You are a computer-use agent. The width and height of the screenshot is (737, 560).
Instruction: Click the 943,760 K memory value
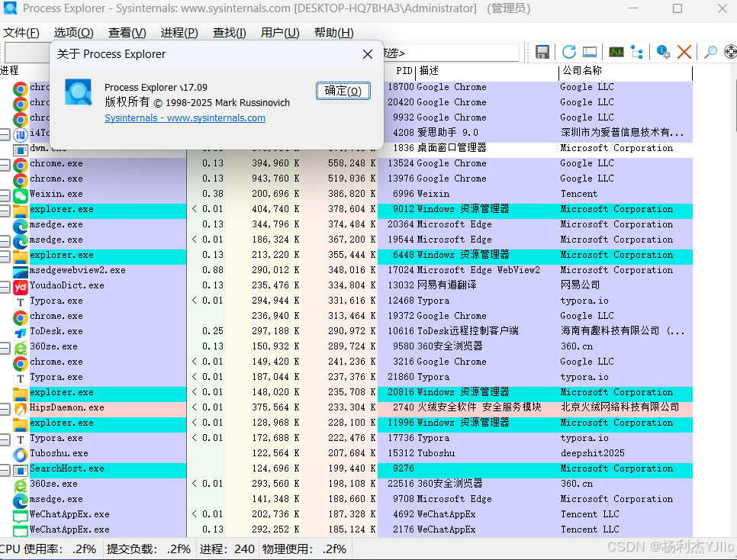point(275,179)
